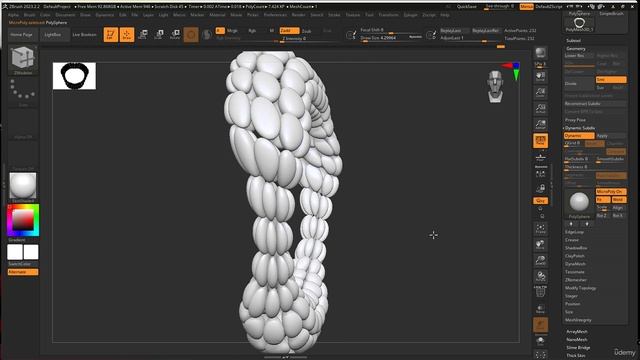Click the Zoom3D icon
This screenshot has width=640, height=360.
(540, 260)
